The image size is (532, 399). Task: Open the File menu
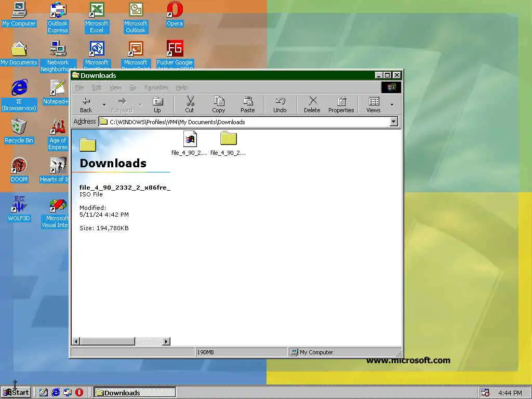[x=79, y=87]
